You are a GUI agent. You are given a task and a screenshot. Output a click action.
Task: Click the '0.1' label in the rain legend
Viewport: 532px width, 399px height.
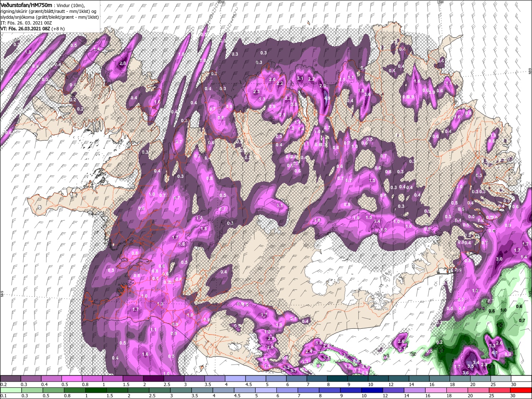pos(3,396)
